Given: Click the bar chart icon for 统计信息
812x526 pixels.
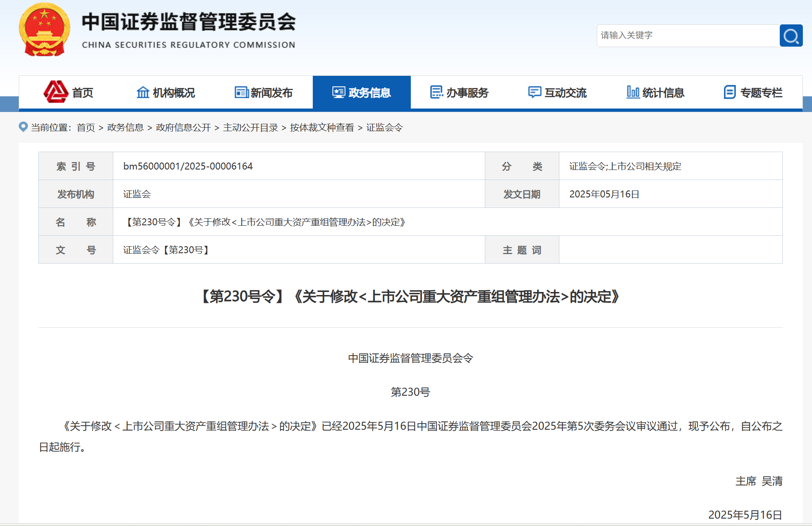Looking at the screenshot, I should [633, 92].
